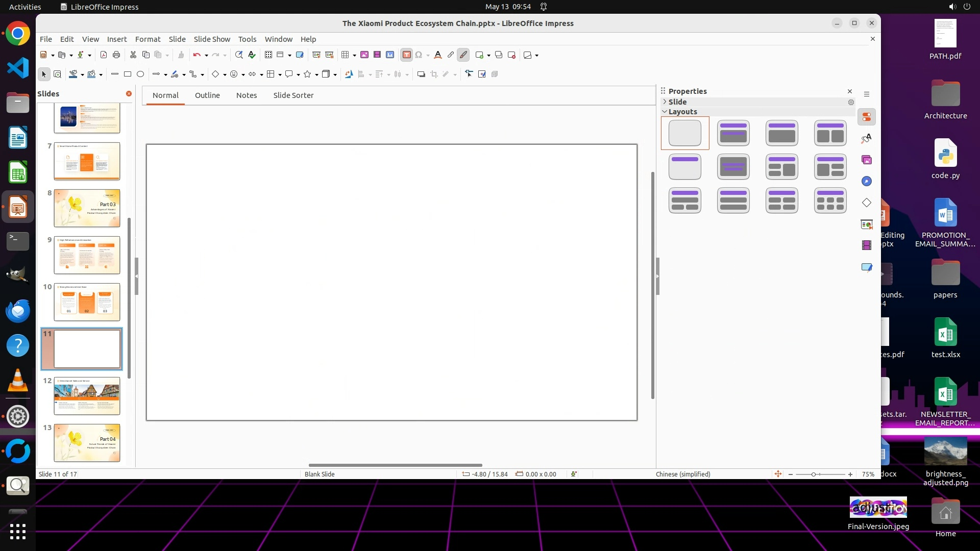The height and width of the screenshot is (551, 980).
Task: Click the Print icon in toolbar
Action: coord(116,55)
